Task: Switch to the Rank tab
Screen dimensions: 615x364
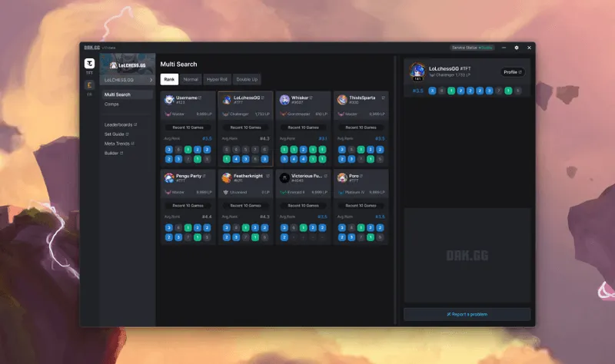Action: click(169, 79)
